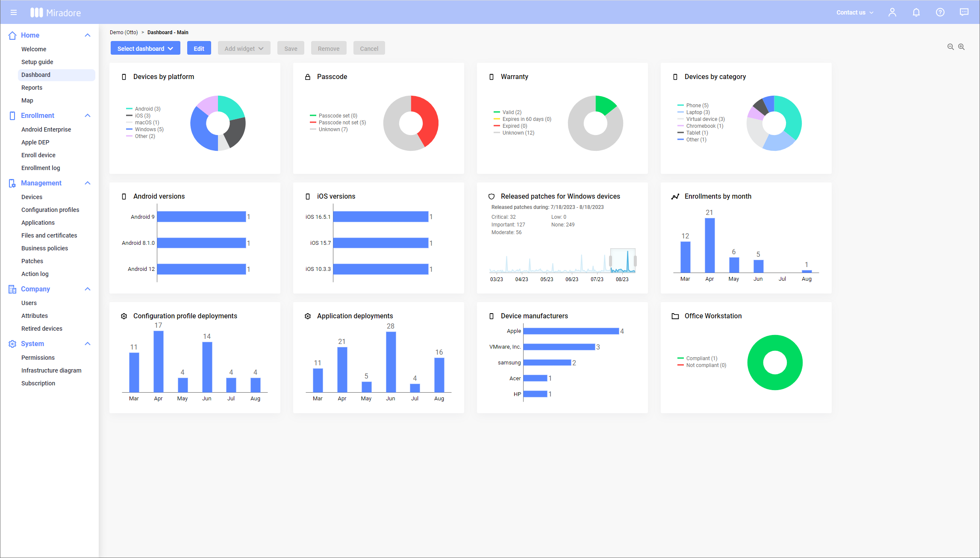This screenshot has height=558, width=980.
Task: Open the Reports menu item
Action: (x=31, y=88)
